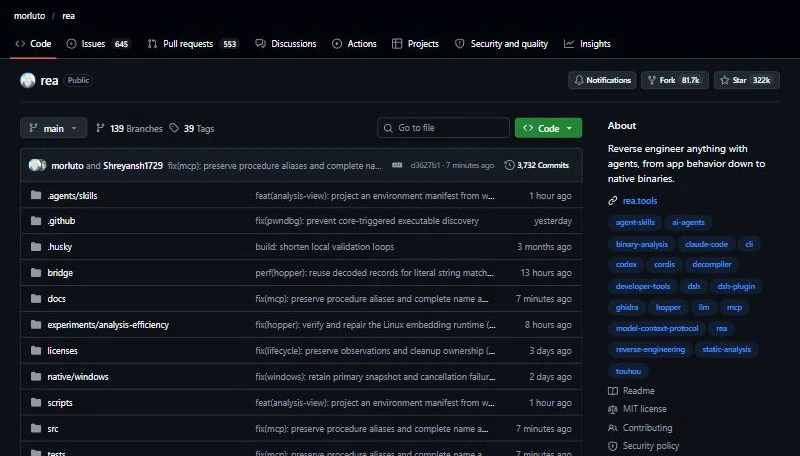Open commit 'fix(pwndbg): prevent core-triggered executable discovery'
Image resolution: width=800 pixels, height=456 pixels.
[367, 221]
